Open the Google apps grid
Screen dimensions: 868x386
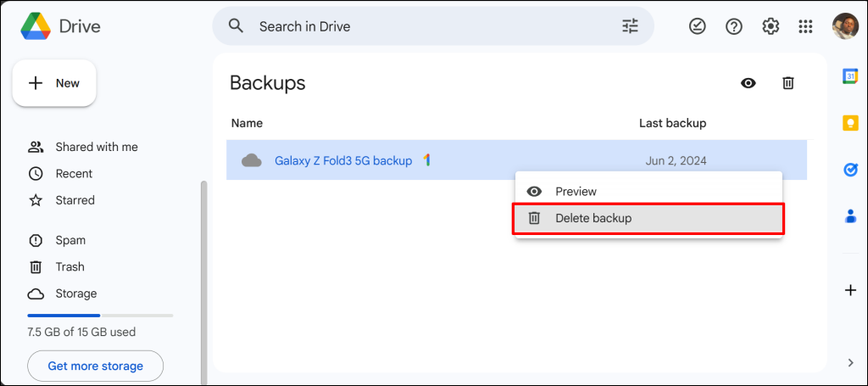pyautogui.click(x=805, y=26)
